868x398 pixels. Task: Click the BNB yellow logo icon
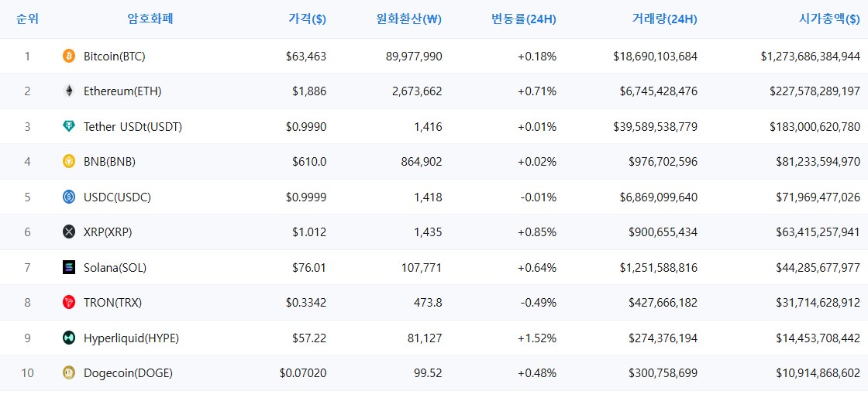pos(69,161)
